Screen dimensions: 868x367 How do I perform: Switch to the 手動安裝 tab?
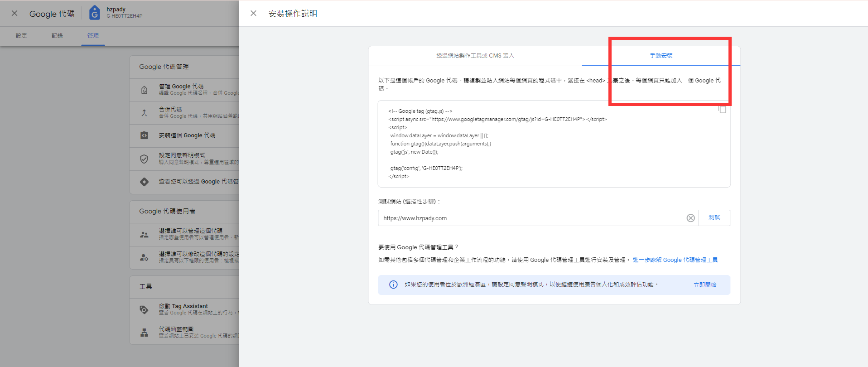661,56
